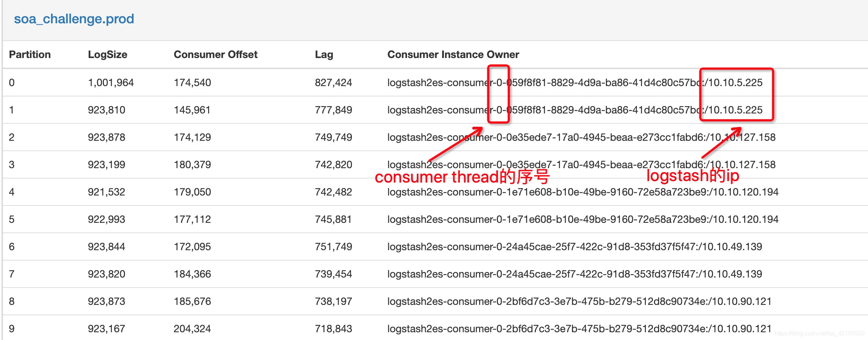The width and height of the screenshot is (868, 340).
Task: Click partition number 0 cell
Action: pos(12,82)
